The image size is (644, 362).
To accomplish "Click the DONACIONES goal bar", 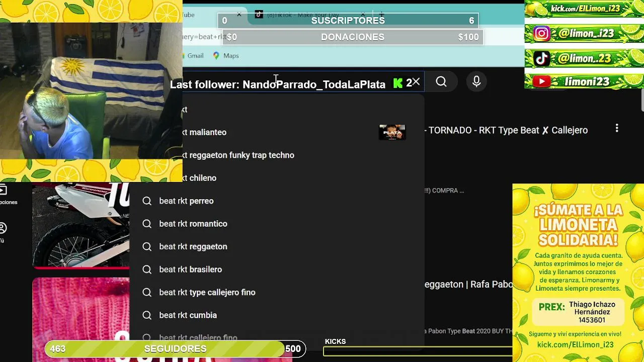I will (x=353, y=37).
